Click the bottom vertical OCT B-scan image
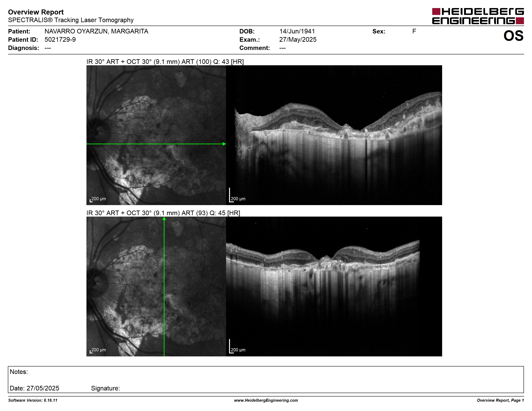Screen dimensions: 532x411 point(334,286)
